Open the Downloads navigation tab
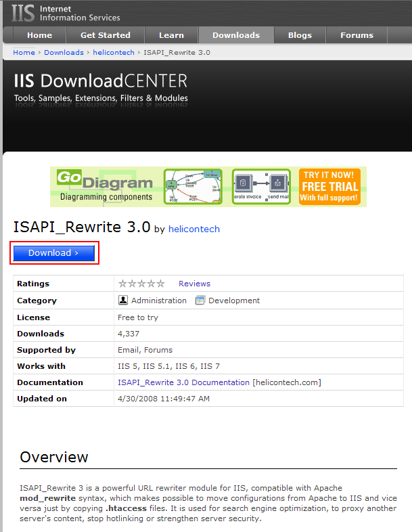412x532 pixels. (x=236, y=35)
